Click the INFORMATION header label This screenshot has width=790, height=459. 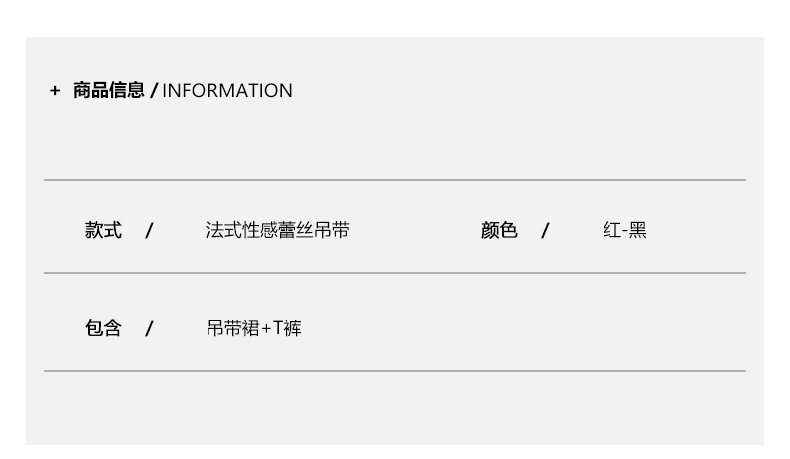[x=227, y=91]
